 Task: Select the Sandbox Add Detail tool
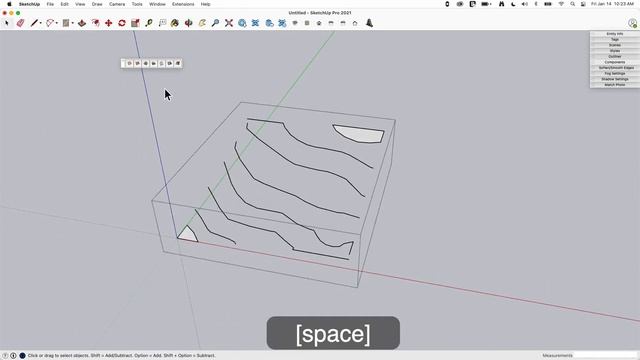click(x=169, y=63)
